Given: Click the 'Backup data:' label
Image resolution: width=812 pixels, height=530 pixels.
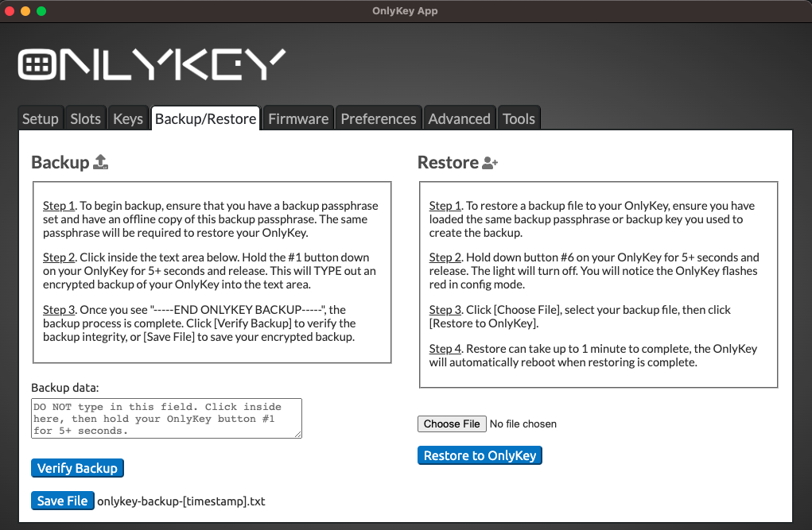Looking at the screenshot, I should click(64, 388).
